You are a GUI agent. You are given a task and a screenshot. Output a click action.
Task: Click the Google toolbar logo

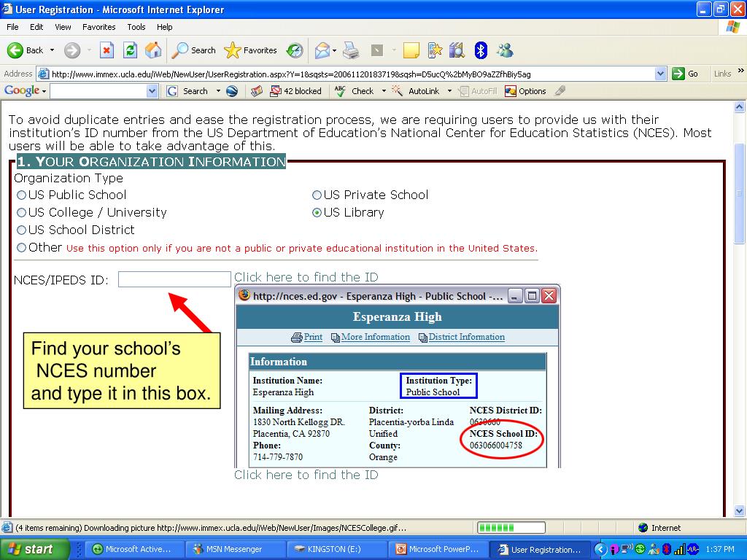click(22, 90)
